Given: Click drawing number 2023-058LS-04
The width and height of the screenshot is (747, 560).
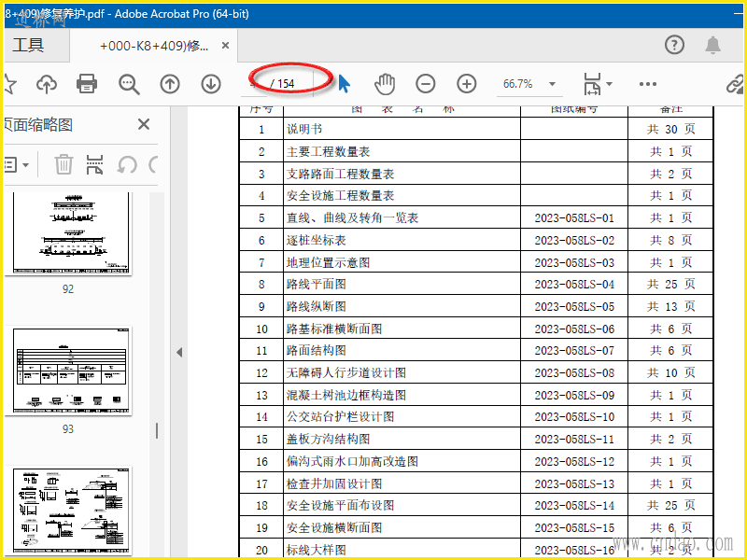Looking at the screenshot, I should [x=574, y=285].
